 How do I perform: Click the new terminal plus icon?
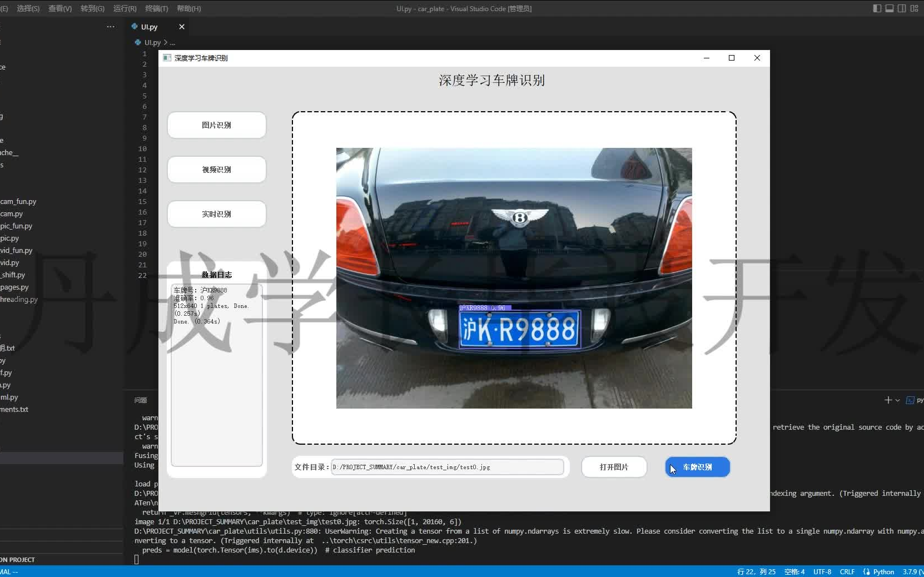coord(888,400)
